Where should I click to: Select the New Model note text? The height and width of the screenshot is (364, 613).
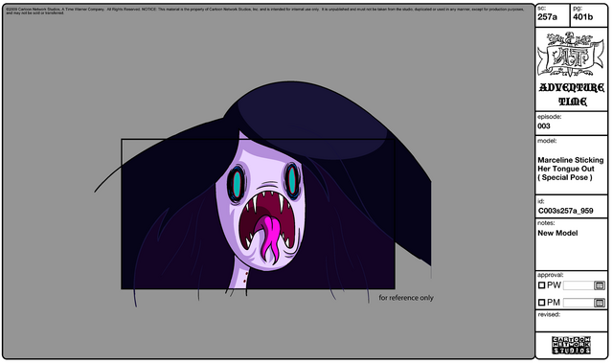(557, 233)
